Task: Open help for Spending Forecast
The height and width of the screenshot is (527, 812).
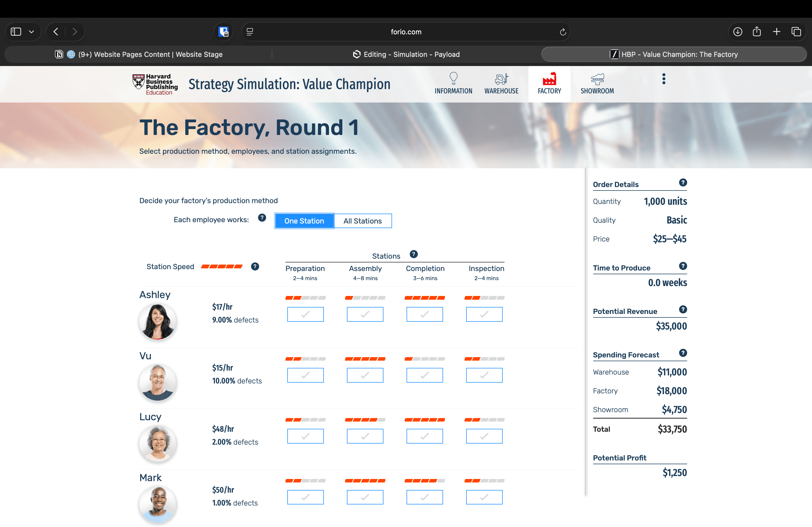Action: pos(683,353)
